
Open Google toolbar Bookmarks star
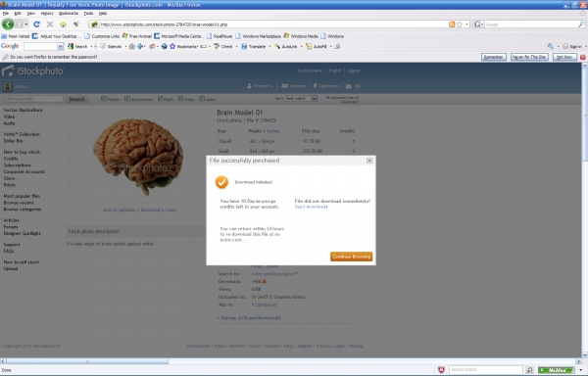pos(172,46)
